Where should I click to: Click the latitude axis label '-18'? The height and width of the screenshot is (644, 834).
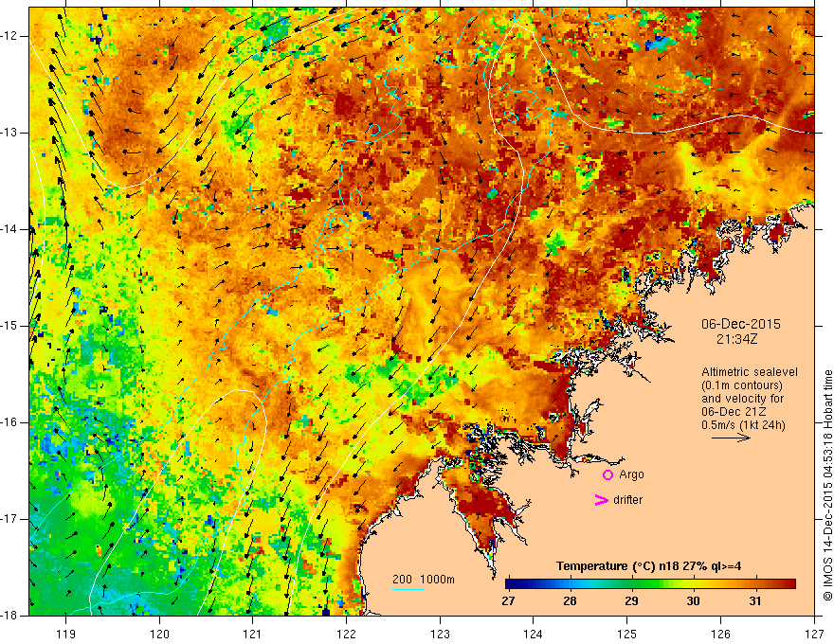click(x=9, y=616)
